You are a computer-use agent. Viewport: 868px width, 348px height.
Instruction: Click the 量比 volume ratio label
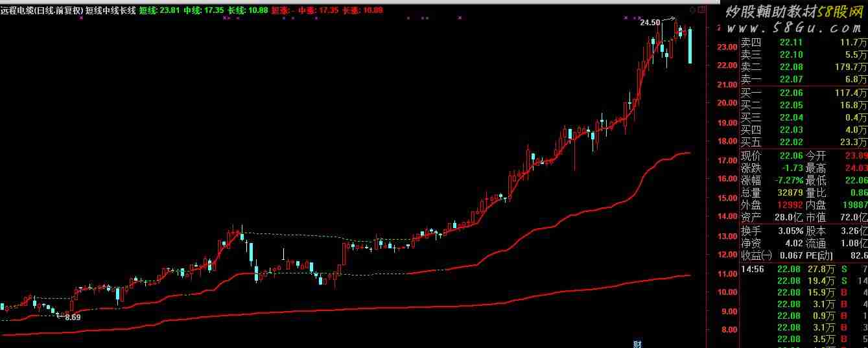click(x=816, y=192)
